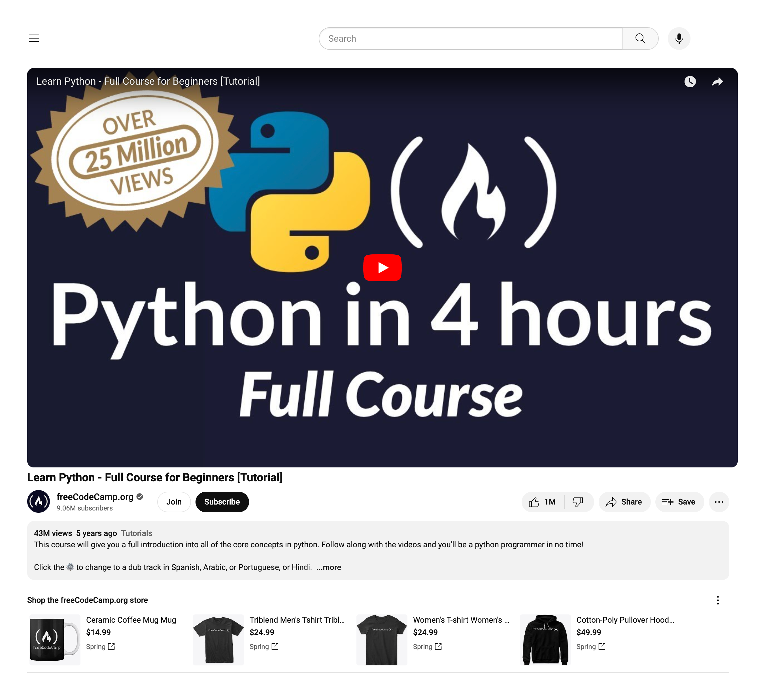The image size is (765, 700).
Task: Open store section vertical dots menu
Action: pos(718,600)
